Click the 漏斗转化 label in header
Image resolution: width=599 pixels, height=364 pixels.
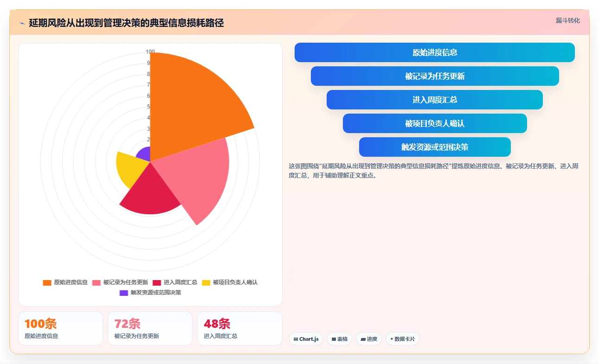[568, 20]
